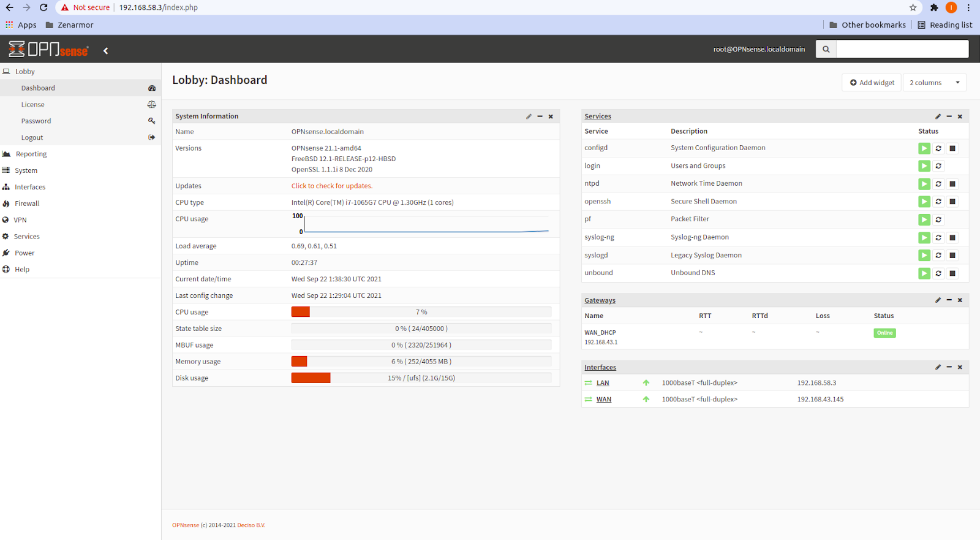
Task: Open the Help menu
Action: click(x=80, y=270)
